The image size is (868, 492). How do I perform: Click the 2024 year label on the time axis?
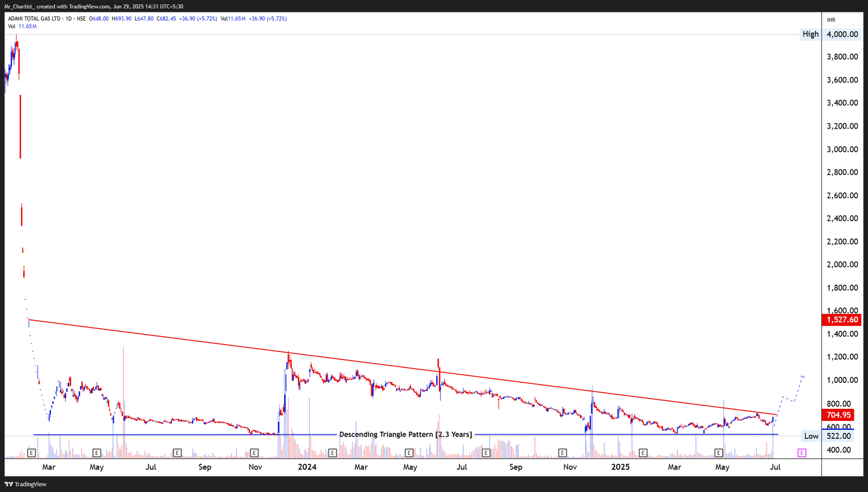[307, 466]
